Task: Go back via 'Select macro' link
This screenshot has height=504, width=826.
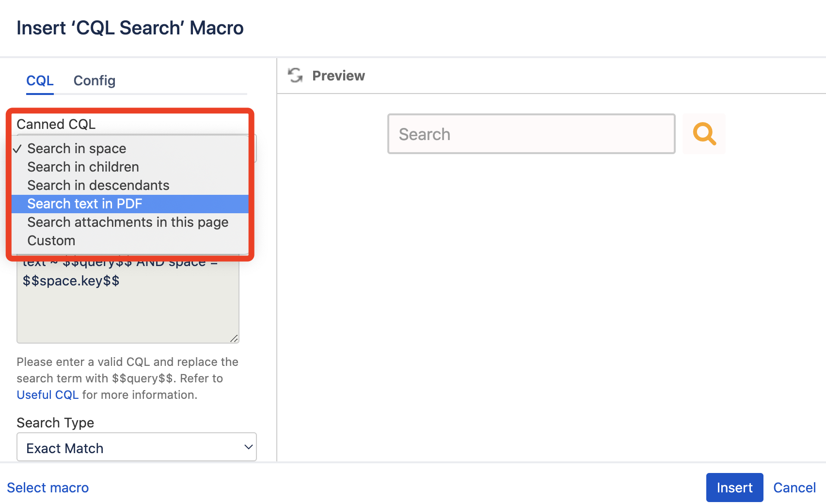Action: 48,488
